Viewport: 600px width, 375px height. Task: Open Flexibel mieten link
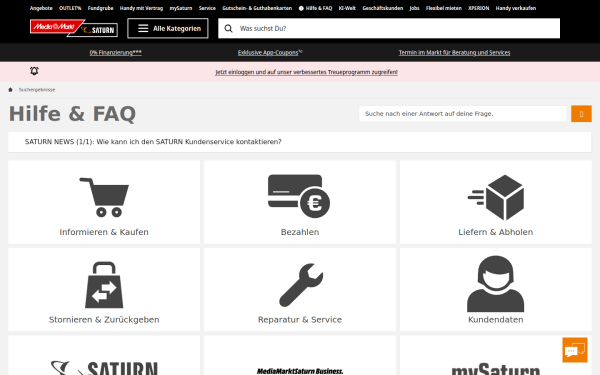click(444, 8)
